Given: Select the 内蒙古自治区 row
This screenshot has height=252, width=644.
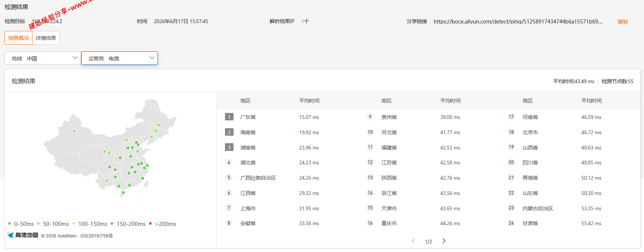Looking at the screenshot, I should (x=570, y=208).
